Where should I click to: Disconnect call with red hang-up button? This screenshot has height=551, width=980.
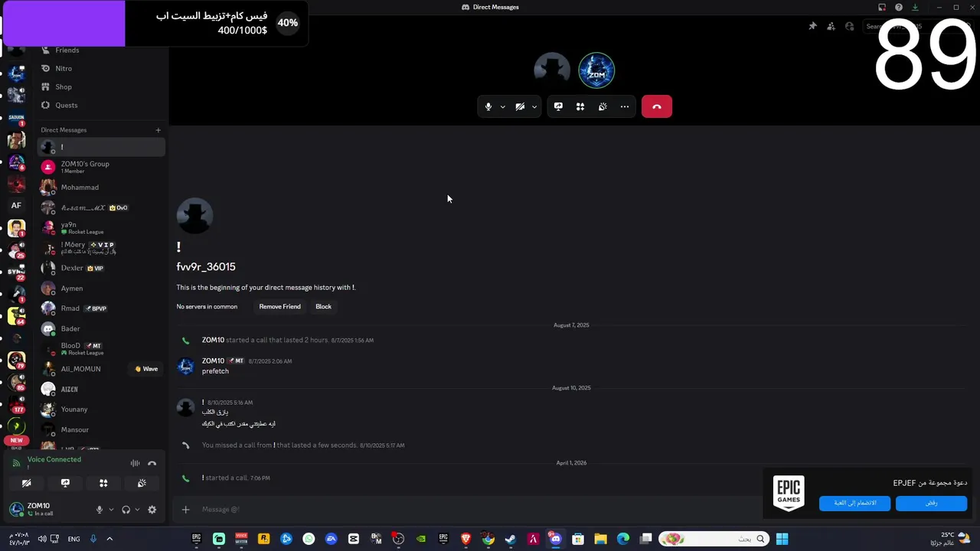(x=657, y=106)
